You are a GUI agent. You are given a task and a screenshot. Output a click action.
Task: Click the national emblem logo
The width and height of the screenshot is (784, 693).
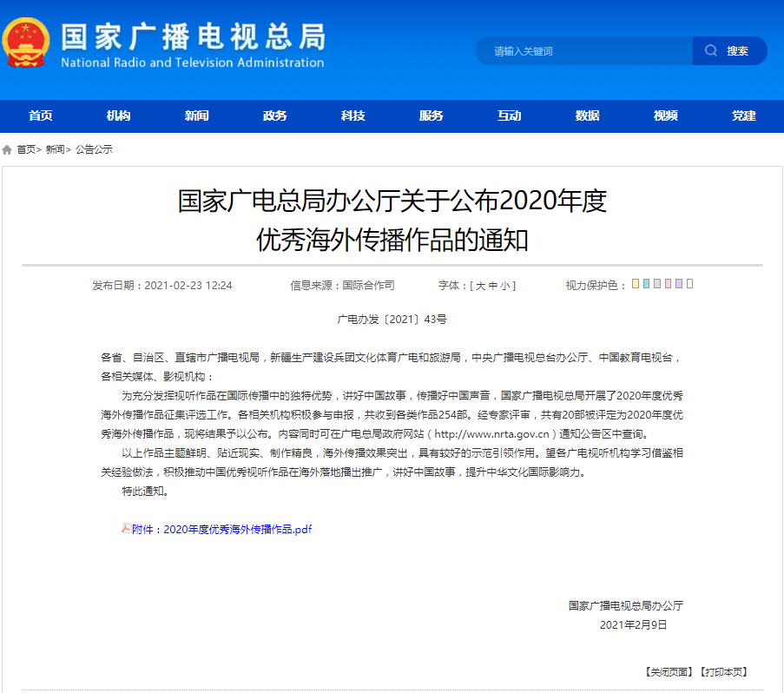pyautogui.click(x=26, y=43)
